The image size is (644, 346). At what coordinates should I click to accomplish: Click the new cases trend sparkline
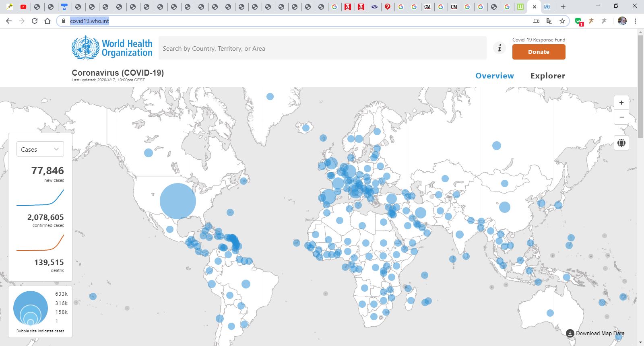[x=40, y=198]
